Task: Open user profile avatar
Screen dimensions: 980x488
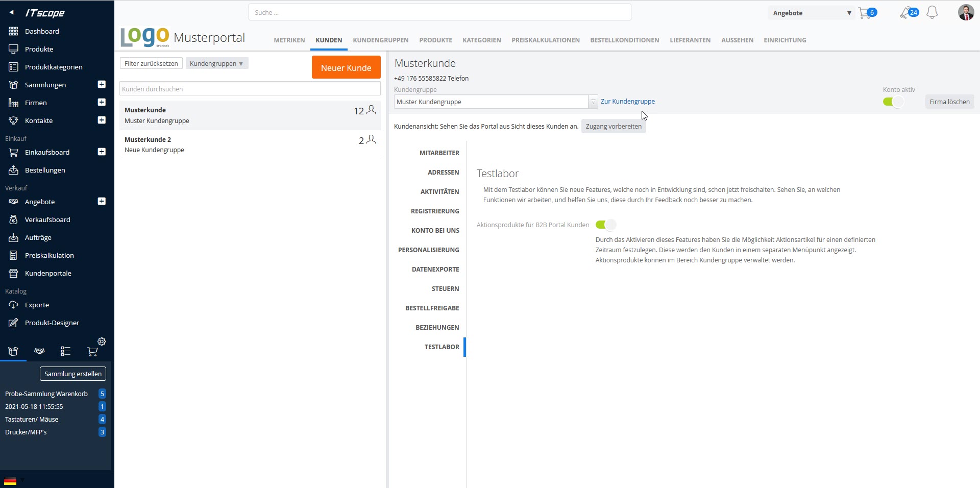Action: 966,12
